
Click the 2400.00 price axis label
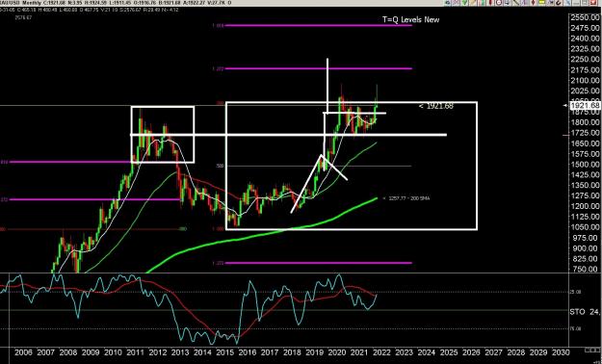click(x=585, y=39)
